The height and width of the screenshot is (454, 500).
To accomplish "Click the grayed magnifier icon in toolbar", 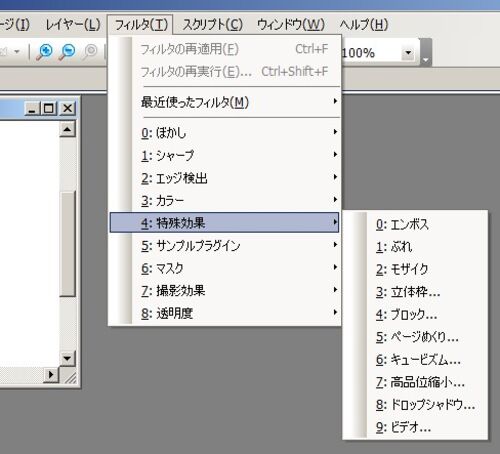I will pyautogui.click(x=90, y=52).
